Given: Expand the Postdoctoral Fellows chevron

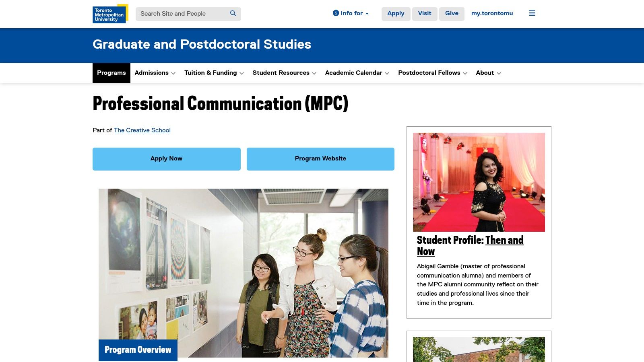Looking at the screenshot, I should tap(465, 73).
